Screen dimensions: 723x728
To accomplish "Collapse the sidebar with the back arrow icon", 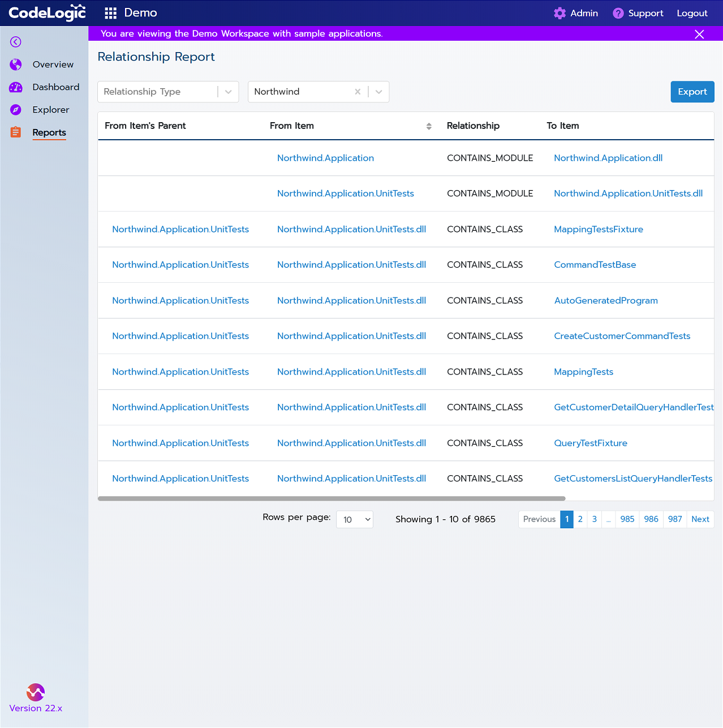I will (x=16, y=42).
